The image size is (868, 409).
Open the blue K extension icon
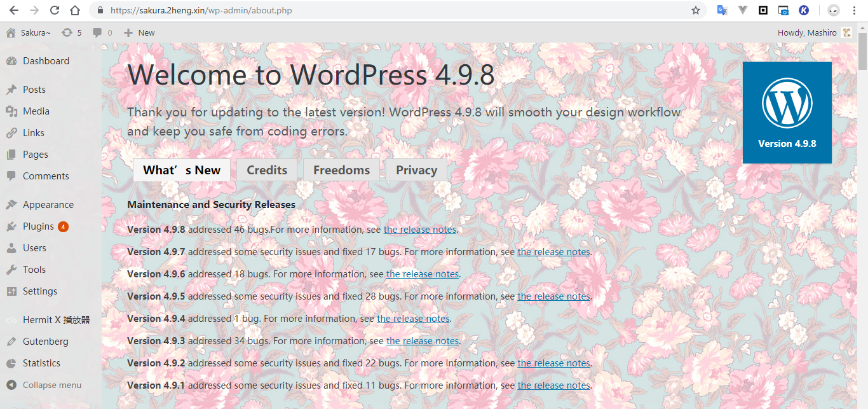[804, 10]
